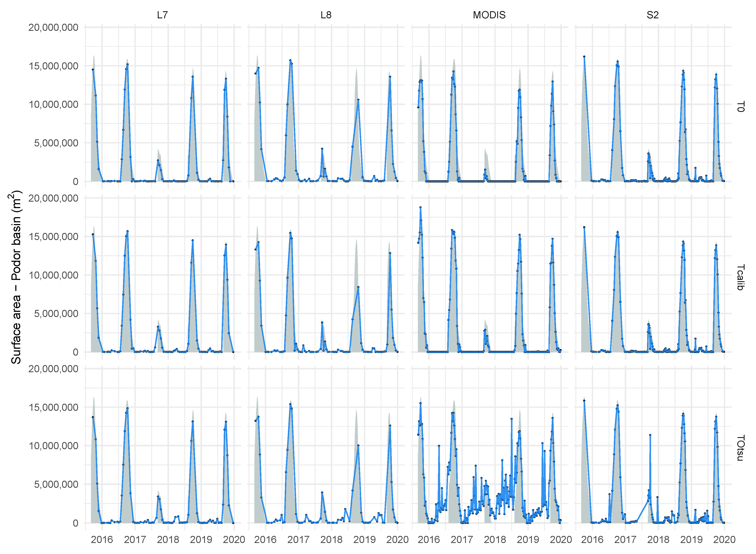This screenshot has width=756, height=554.
Task: Click the L8 column header label
Action: click(326, 15)
